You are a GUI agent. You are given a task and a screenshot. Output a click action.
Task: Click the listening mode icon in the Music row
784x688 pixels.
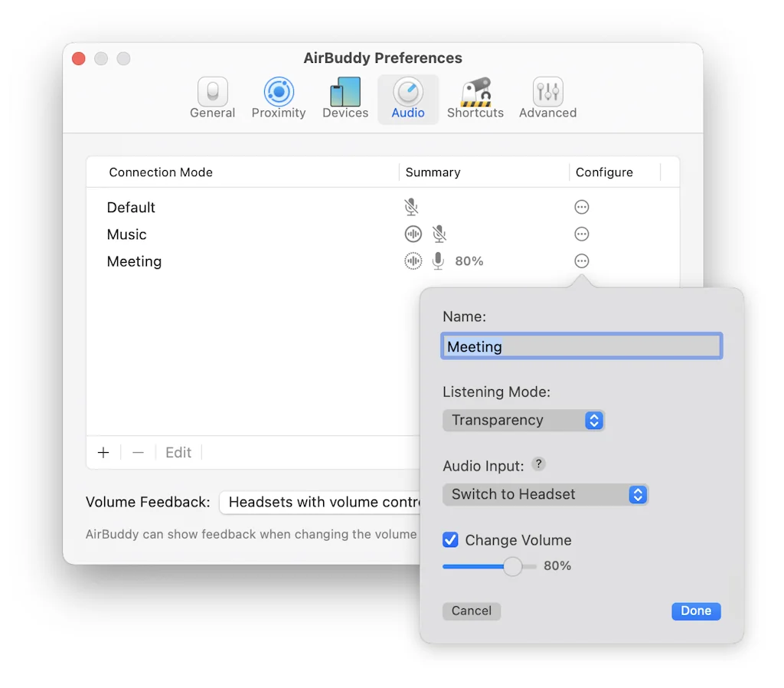[x=413, y=234]
